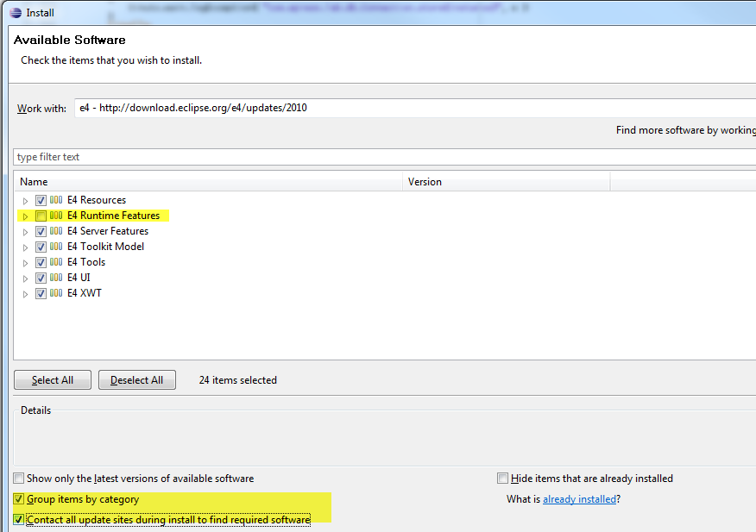756x532 pixels.
Task: Disable Group items by category checkbox
Action: coord(18,498)
